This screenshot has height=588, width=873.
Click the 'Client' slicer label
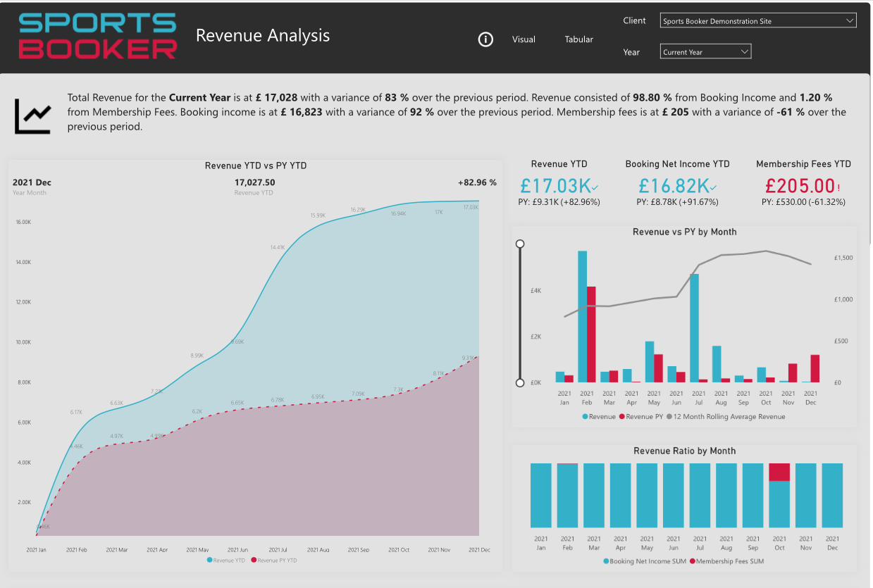(x=634, y=21)
